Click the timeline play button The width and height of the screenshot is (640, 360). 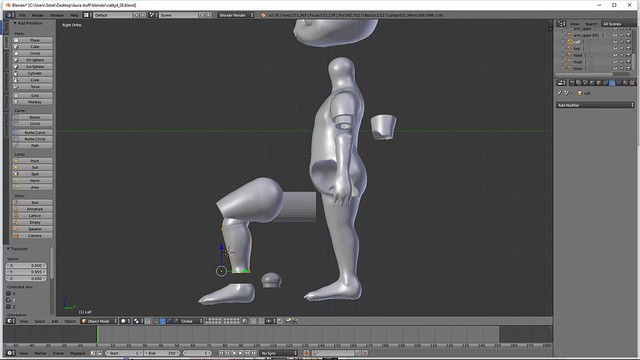click(x=241, y=353)
